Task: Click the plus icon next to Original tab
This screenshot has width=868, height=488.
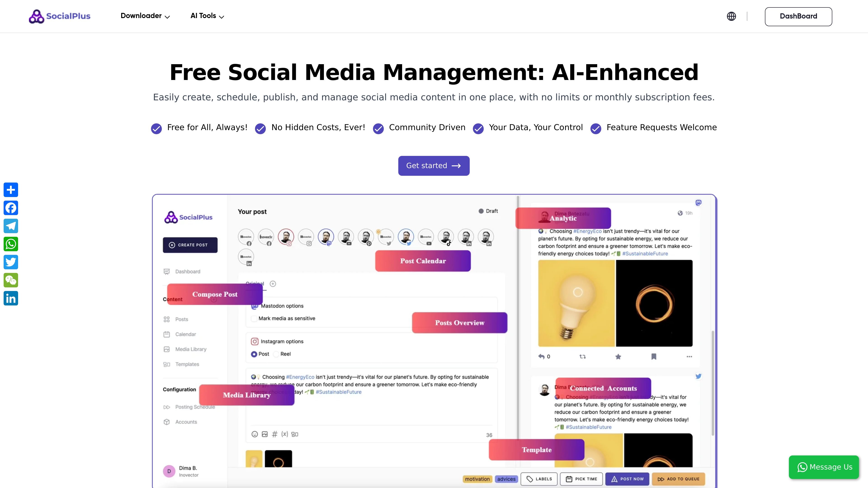Action: [x=273, y=284]
